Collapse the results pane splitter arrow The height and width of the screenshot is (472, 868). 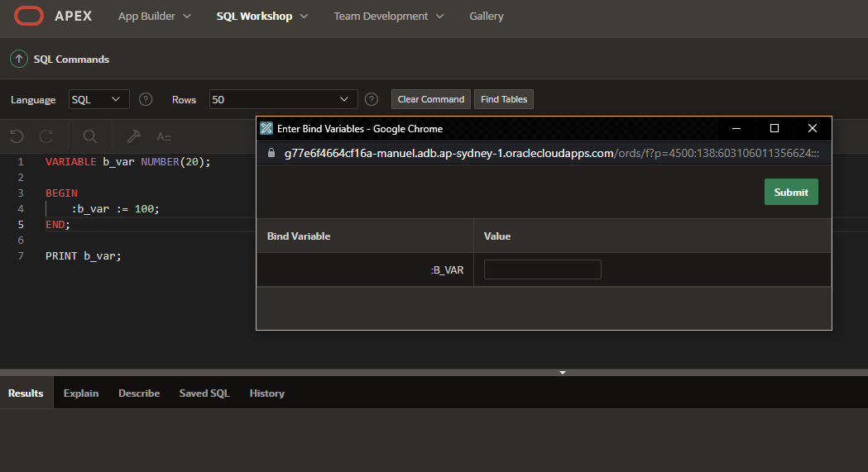click(x=563, y=373)
